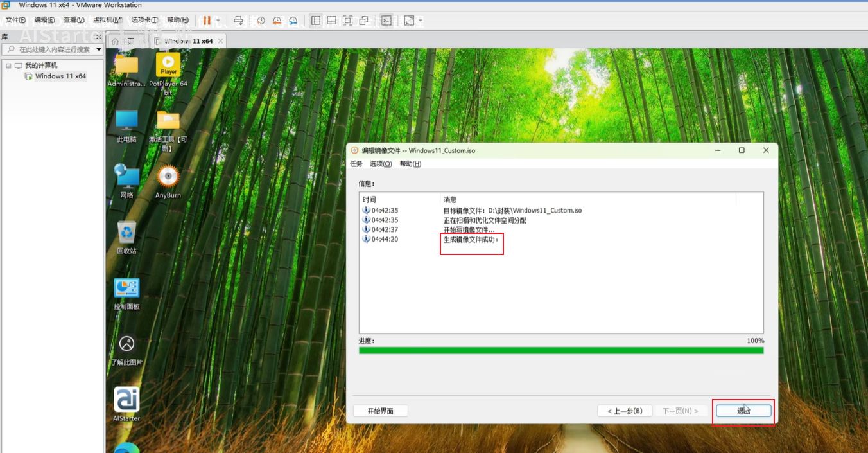Viewport: 868px width, 453px height.
Task: Open the 选项(O) menu in AnyBurn
Action: (380, 164)
